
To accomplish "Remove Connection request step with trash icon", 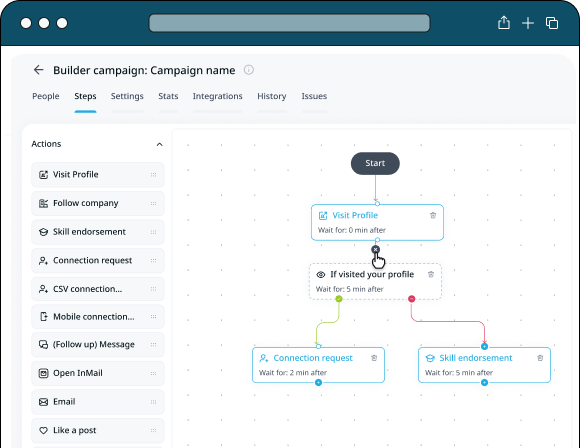I will click(374, 358).
